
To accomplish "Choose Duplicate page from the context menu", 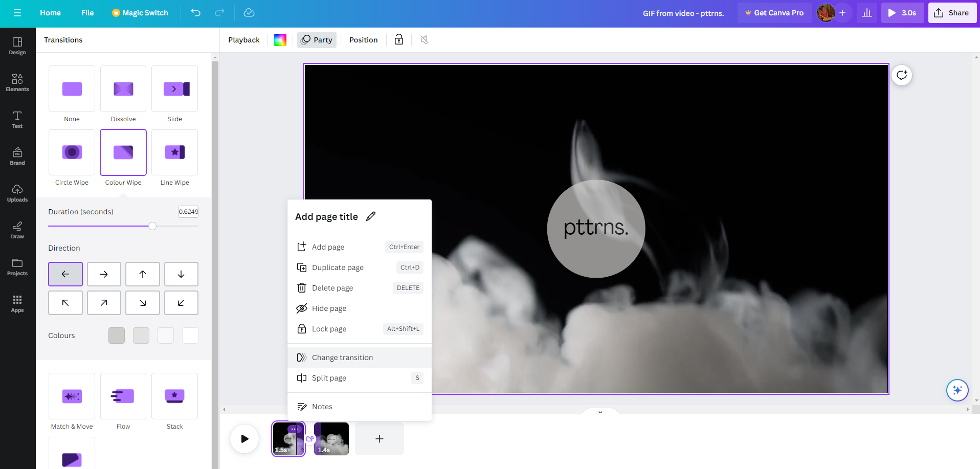I will coord(360,267).
